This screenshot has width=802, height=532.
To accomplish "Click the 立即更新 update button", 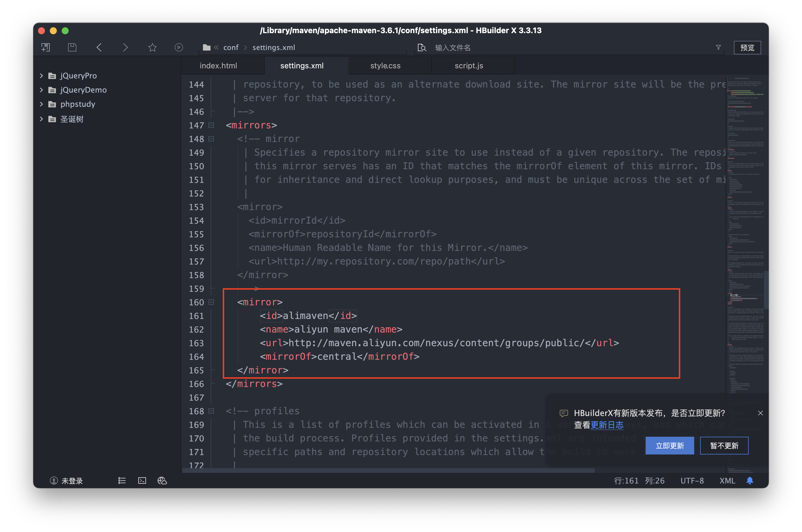I will point(669,446).
